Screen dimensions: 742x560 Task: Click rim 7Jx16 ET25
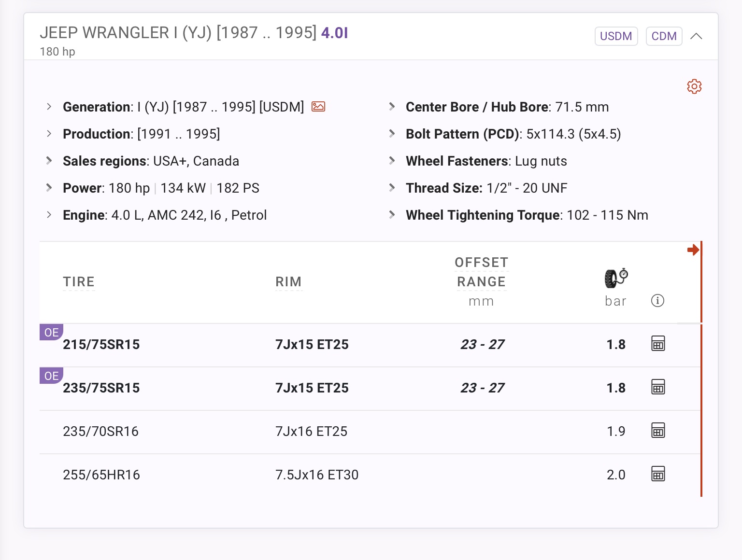pyautogui.click(x=312, y=432)
